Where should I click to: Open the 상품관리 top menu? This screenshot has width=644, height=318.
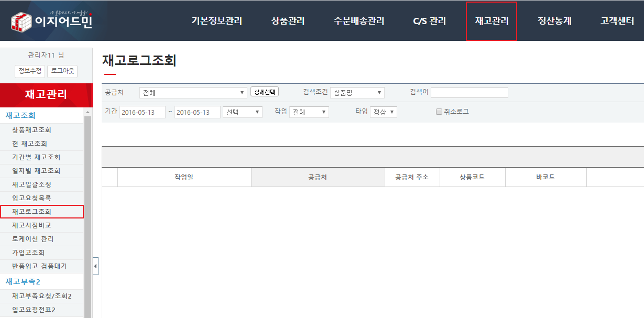pos(288,21)
